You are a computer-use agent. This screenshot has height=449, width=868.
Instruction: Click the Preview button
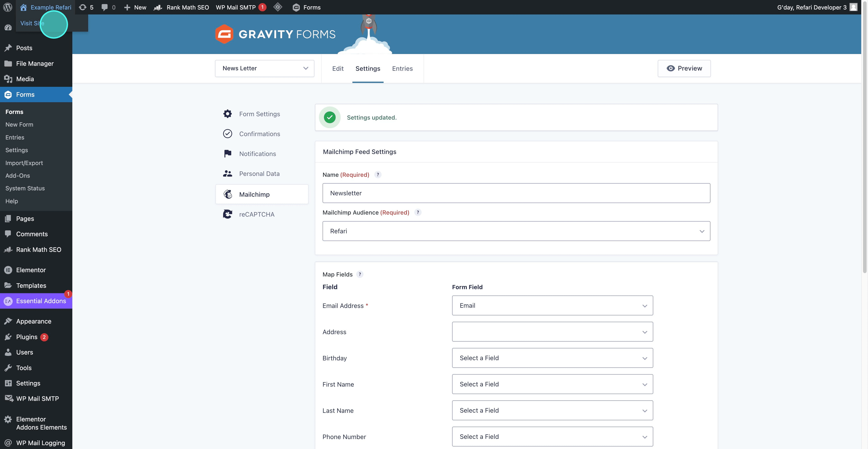tap(684, 69)
